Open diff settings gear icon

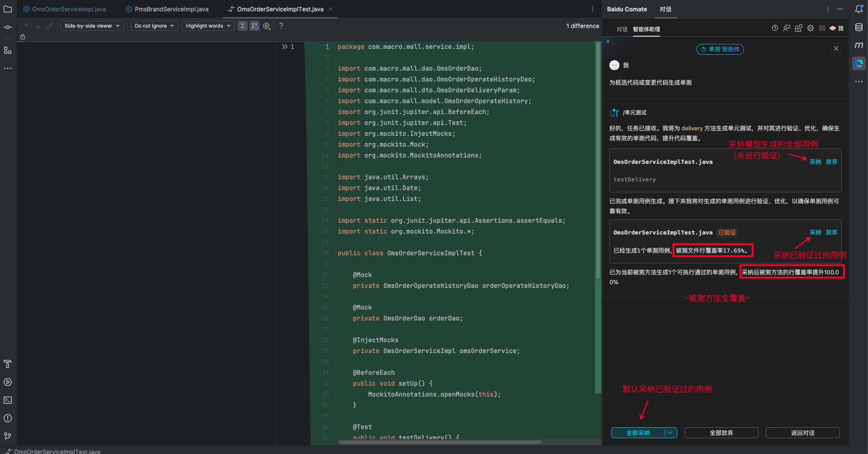[x=267, y=26]
